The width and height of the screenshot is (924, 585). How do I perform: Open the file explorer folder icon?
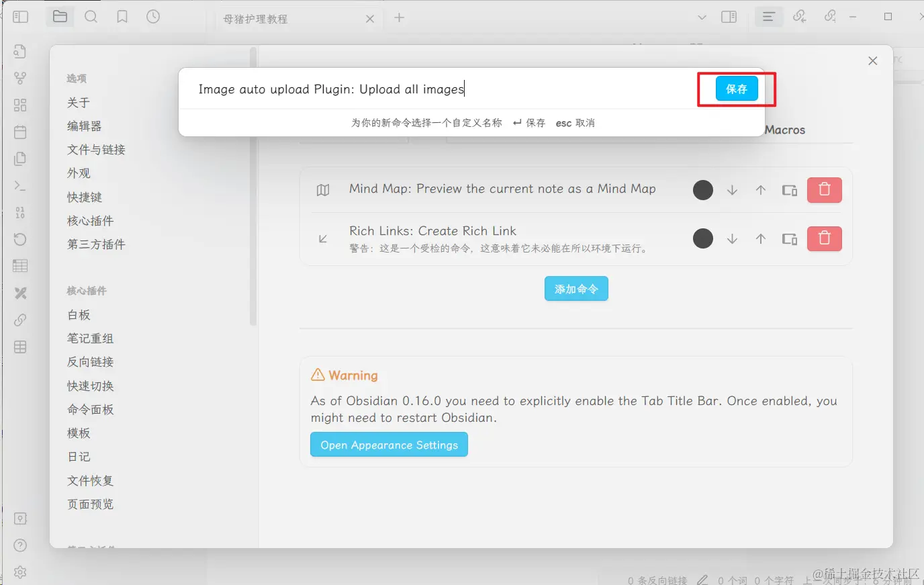pos(60,17)
